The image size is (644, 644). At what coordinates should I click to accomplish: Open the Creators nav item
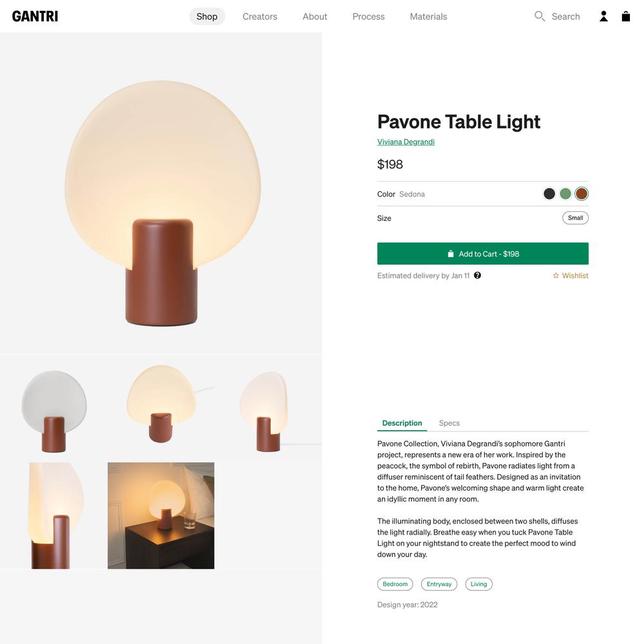260,17
